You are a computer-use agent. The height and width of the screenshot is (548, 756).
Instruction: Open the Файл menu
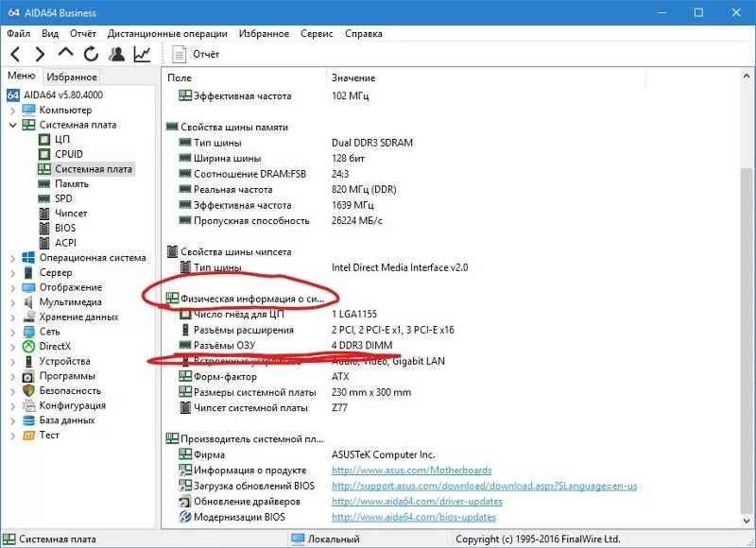19,33
